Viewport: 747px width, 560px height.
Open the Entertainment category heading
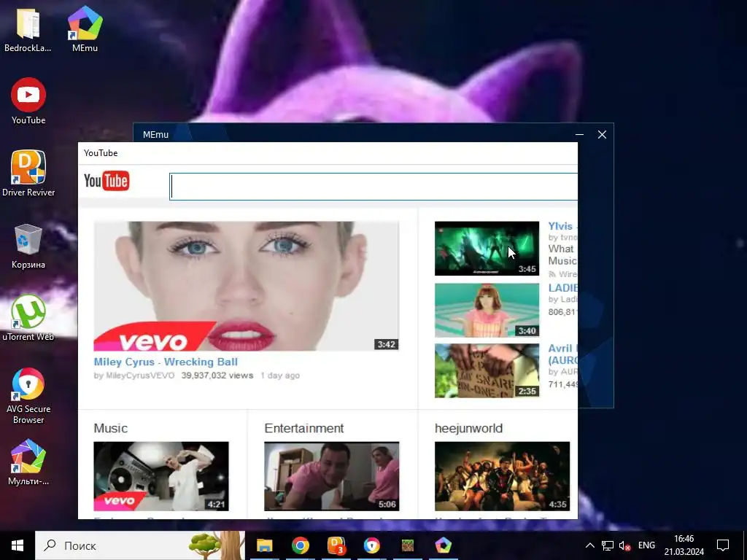(x=304, y=428)
